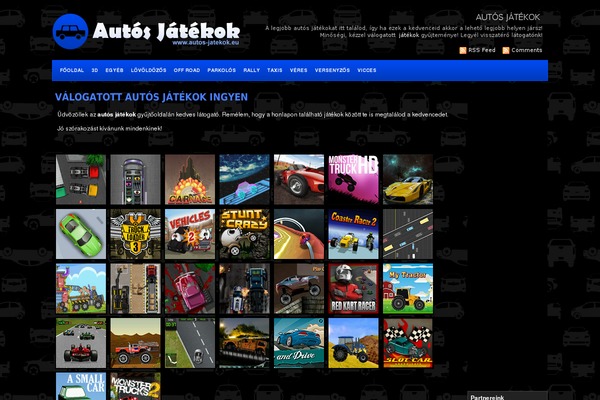Screen dimensions: 600x400
Task: Open the red sports car racing thumbnail
Action: (299, 180)
